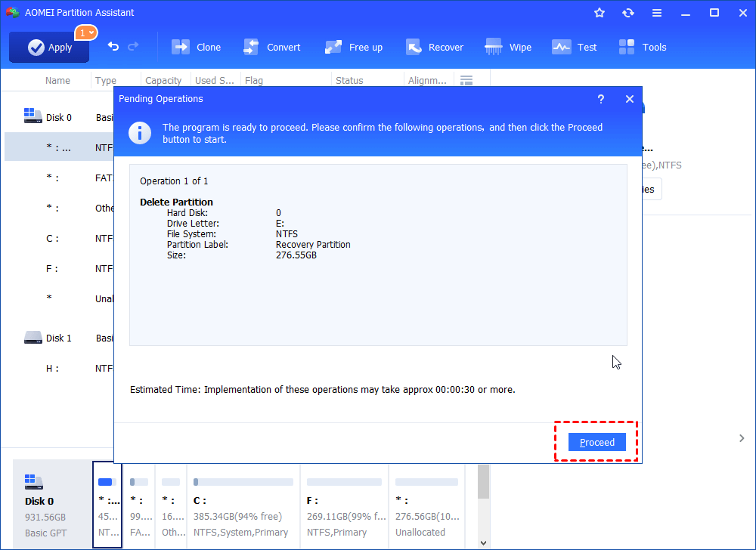The width and height of the screenshot is (756, 550).
Task: Select the 99MB FAT partition block
Action: point(139,505)
